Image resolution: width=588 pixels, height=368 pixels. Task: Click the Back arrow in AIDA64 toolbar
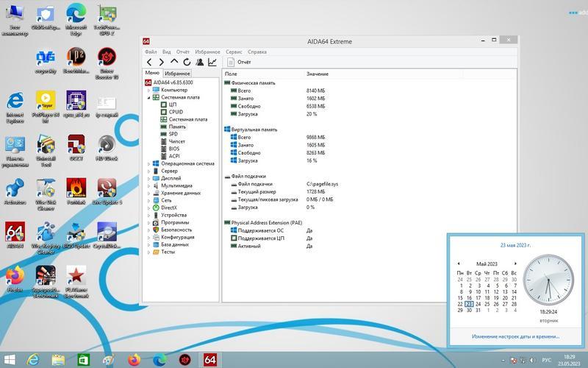coord(149,63)
